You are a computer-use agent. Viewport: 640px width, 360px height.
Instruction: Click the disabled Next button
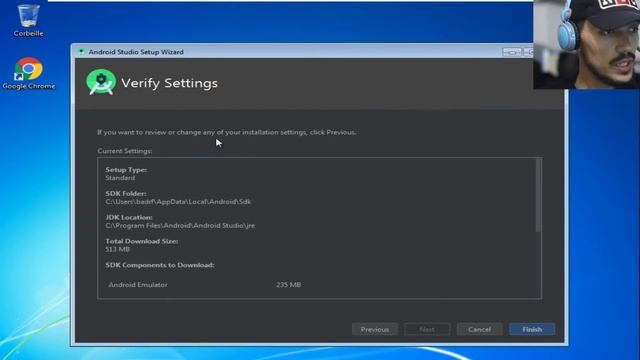click(427, 329)
